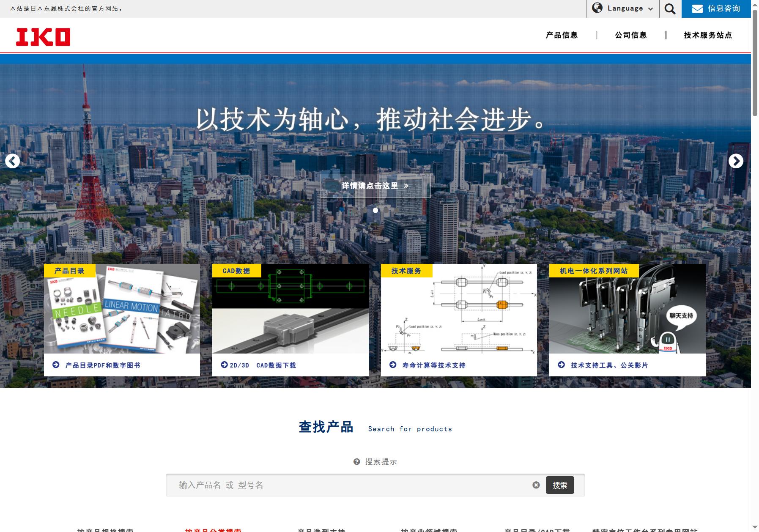The height and width of the screenshot is (532, 759).
Task: Open the 产品信息 menu
Action: click(562, 35)
